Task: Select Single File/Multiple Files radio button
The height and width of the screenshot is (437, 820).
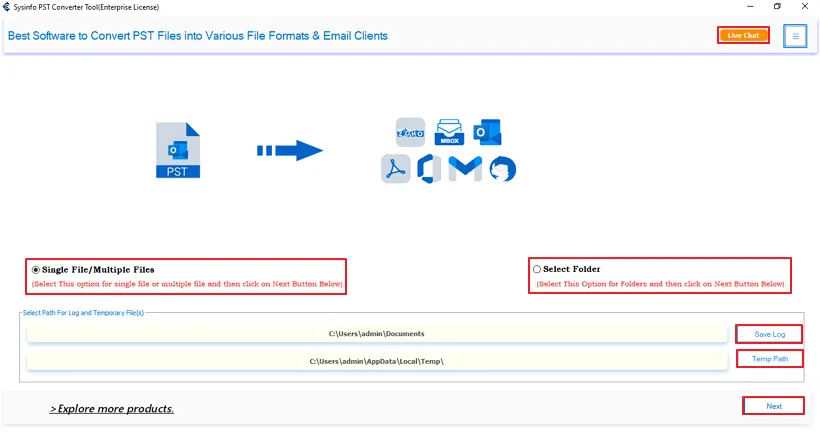Action: tap(36, 270)
